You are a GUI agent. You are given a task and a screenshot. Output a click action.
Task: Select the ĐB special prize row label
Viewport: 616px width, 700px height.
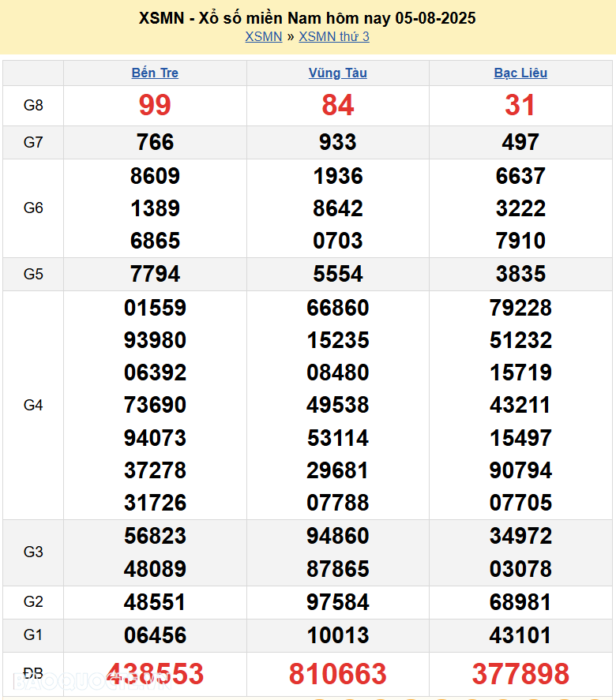pyautogui.click(x=33, y=673)
